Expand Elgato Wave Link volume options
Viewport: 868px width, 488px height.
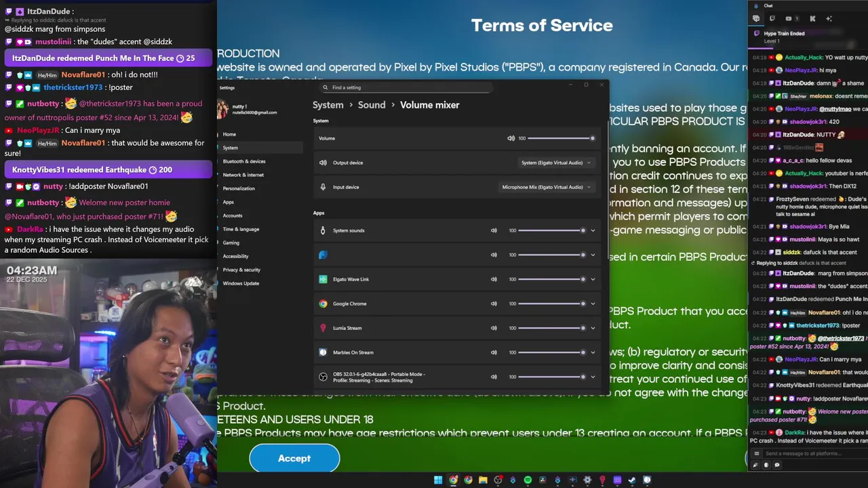click(593, 279)
